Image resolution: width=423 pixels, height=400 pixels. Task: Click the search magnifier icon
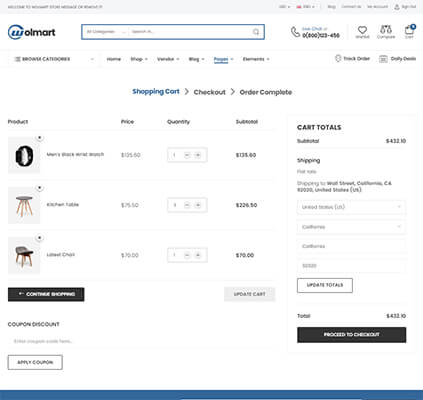point(256,32)
